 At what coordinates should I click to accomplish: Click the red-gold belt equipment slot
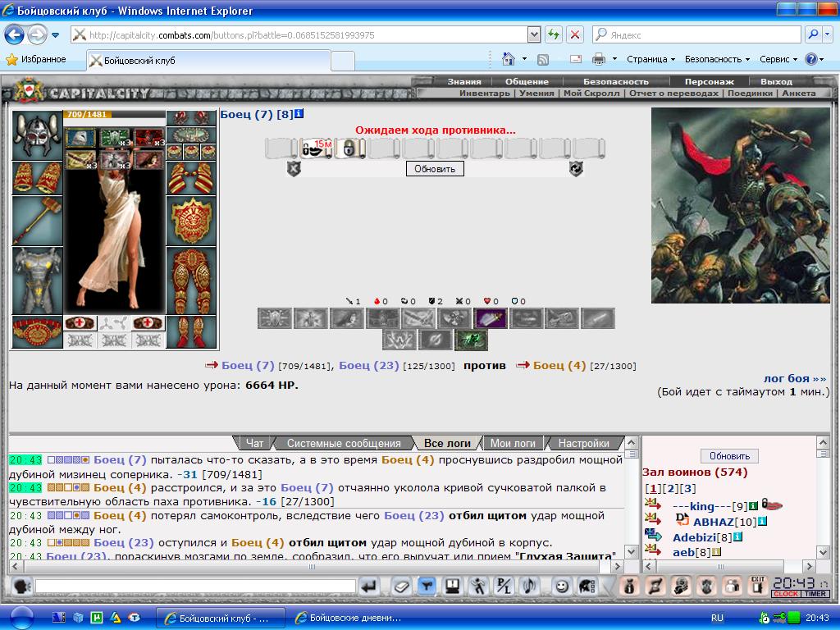(x=37, y=332)
